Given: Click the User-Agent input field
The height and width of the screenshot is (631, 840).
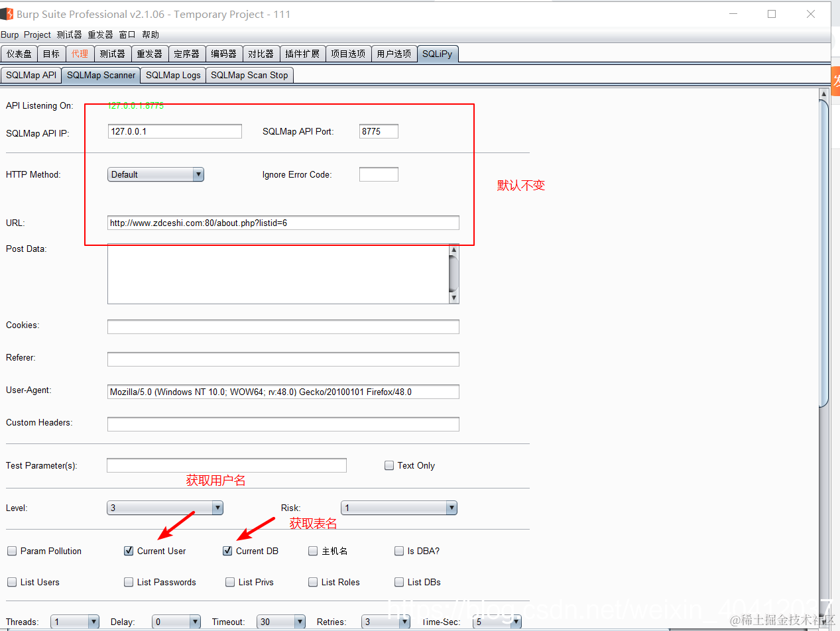Looking at the screenshot, I should tap(283, 392).
